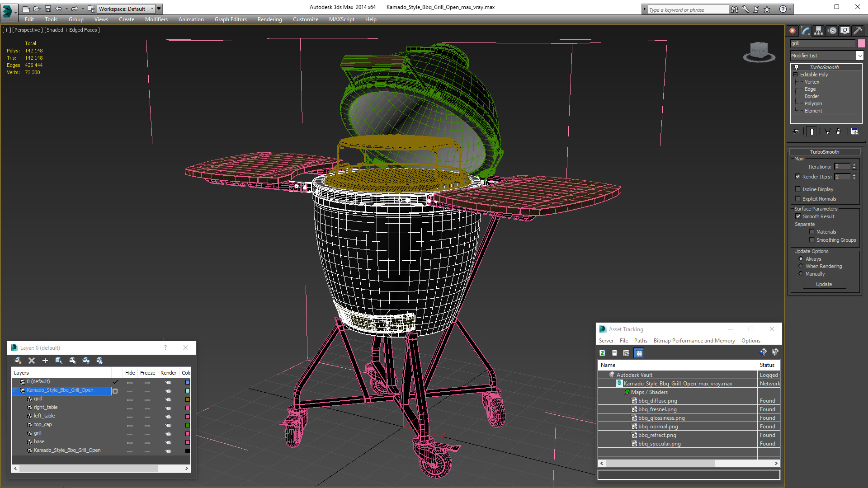The image size is (868, 488).
Task: Enable Separate by Smoothing Groups checkbox
Action: 812,240
